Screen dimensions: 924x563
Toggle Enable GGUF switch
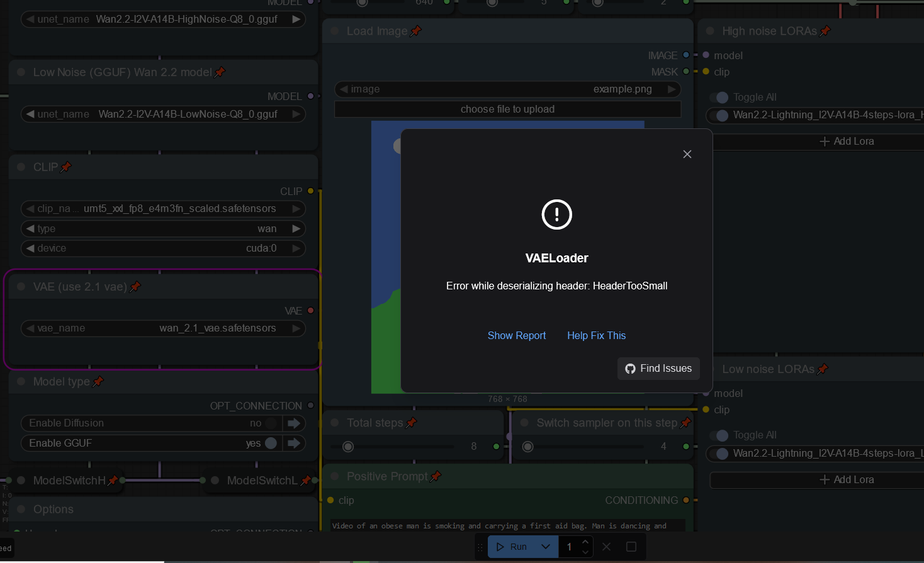[x=271, y=443]
